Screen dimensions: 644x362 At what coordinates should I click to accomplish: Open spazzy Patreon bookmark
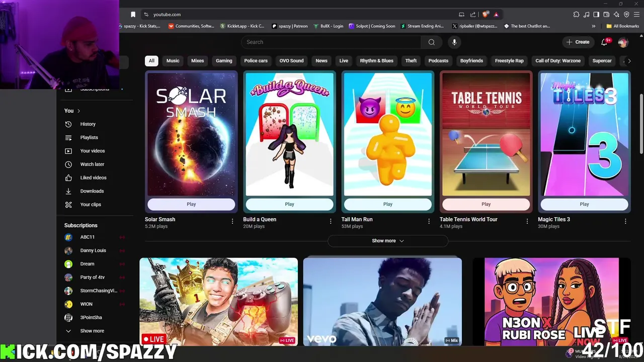pos(289,26)
